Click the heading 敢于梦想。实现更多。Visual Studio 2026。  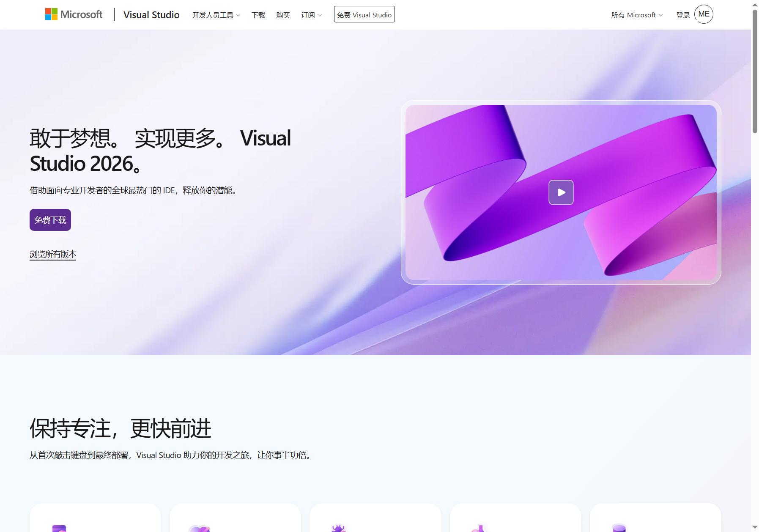(160, 151)
